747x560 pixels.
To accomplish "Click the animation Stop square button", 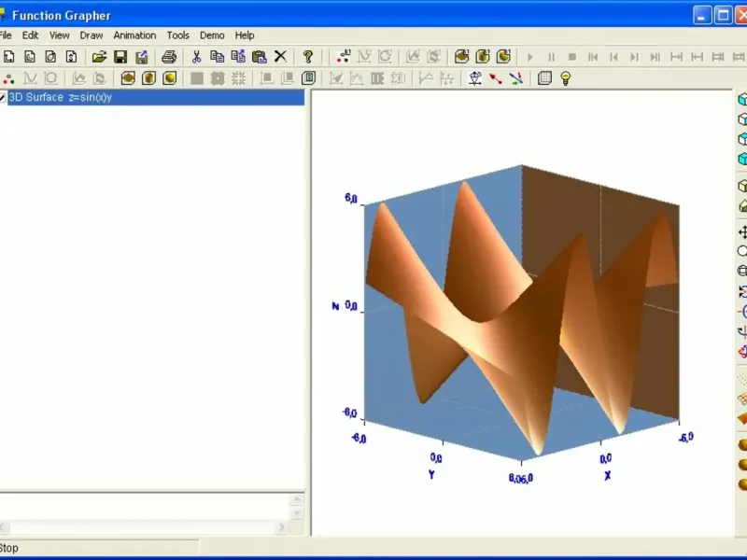I will coord(572,57).
